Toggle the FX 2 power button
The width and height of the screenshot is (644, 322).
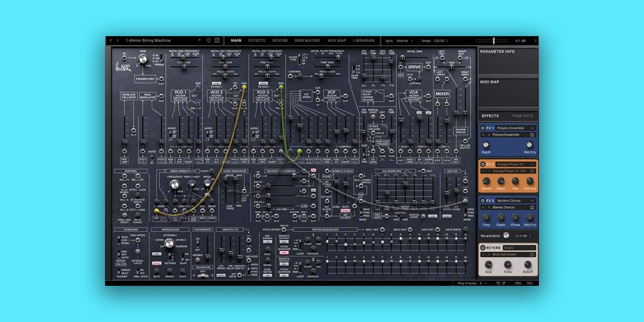[483, 164]
